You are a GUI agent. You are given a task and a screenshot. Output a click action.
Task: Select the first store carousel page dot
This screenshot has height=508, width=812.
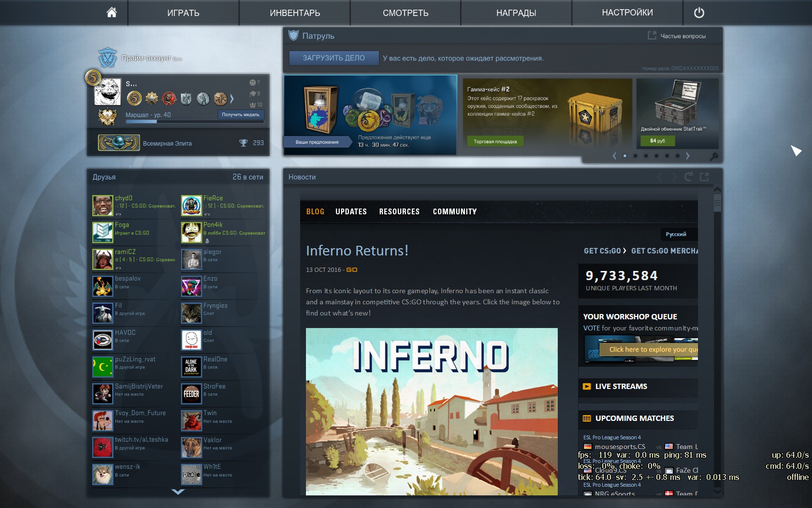pos(625,156)
